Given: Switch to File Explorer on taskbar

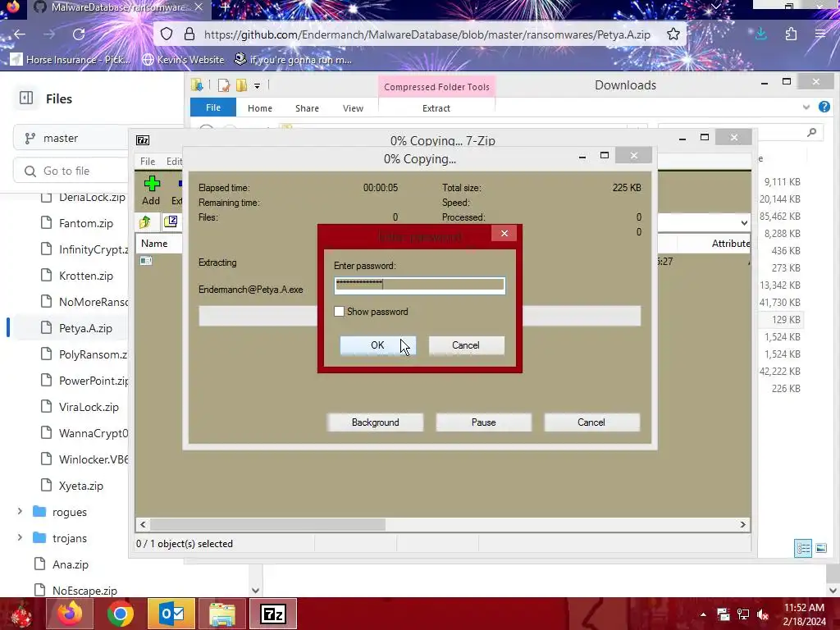Looking at the screenshot, I should point(222,614).
